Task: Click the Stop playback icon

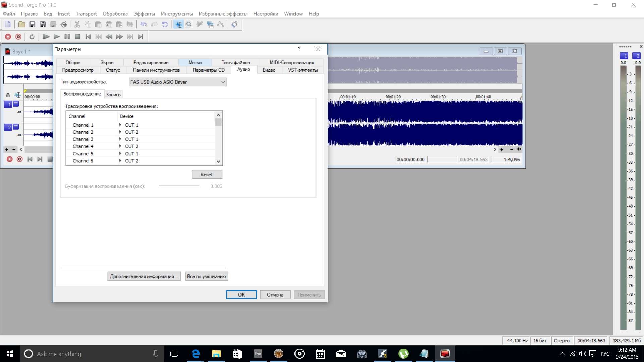Action: (x=77, y=37)
